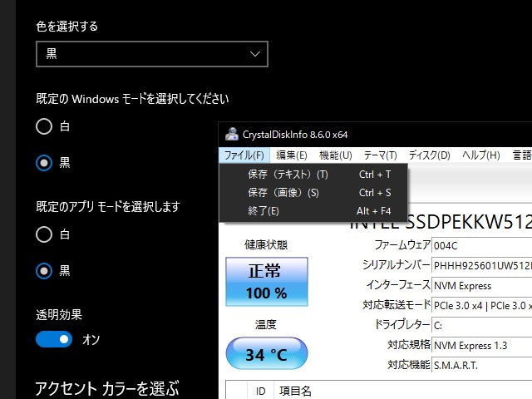
Task: Click the firmware field showing 004C
Action: tap(482, 245)
